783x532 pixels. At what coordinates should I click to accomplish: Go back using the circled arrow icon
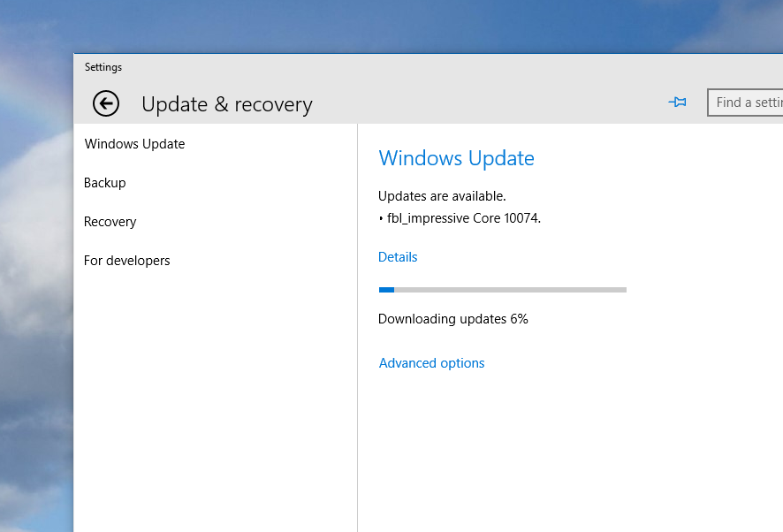[106, 104]
